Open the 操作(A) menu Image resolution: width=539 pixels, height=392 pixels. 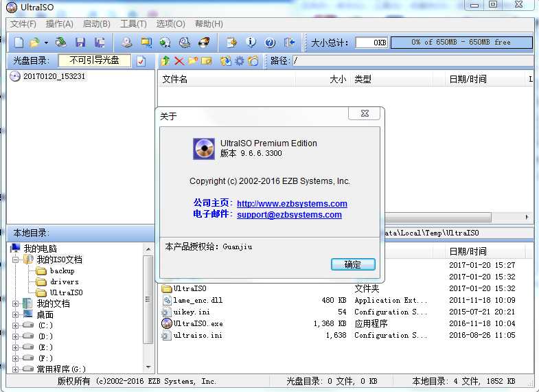pos(60,24)
